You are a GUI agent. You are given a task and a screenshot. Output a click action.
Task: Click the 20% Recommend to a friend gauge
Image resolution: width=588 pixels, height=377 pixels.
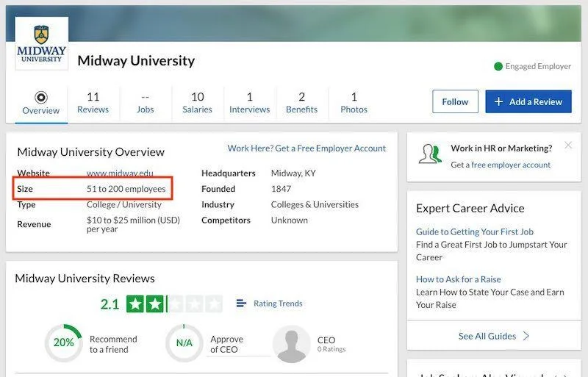pyautogui.click(x=63, y=343)
